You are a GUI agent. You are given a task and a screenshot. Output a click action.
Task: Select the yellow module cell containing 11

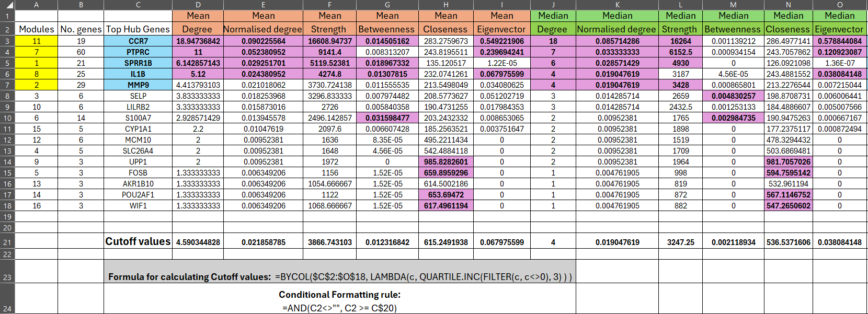coord(36,41)
